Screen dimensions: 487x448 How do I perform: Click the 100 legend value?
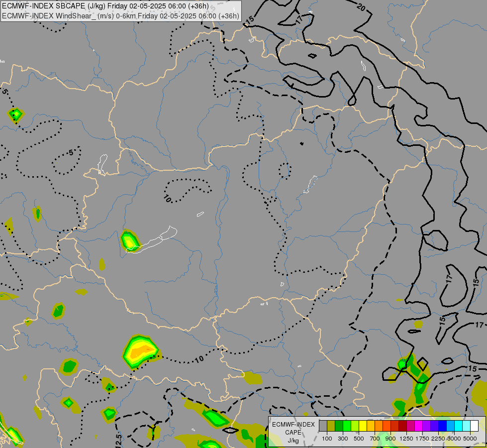pos(327,439)
